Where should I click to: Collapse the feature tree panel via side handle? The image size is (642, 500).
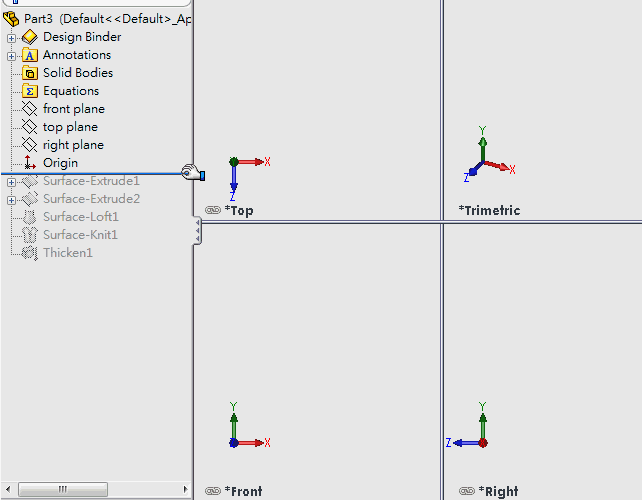[x=197, y=231]
